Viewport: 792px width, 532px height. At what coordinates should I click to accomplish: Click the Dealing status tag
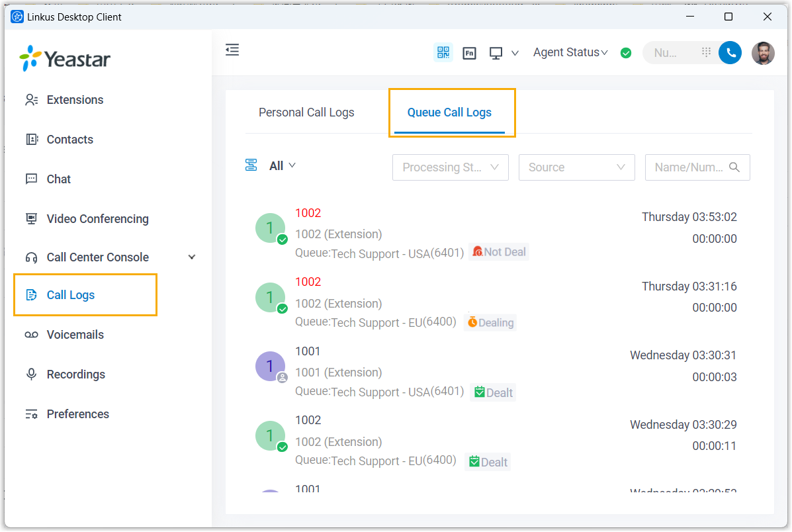coord(490,322)
